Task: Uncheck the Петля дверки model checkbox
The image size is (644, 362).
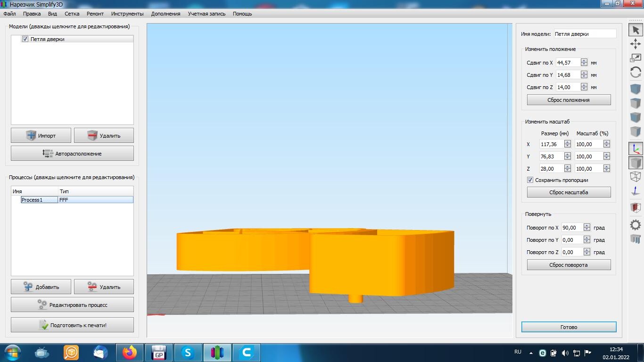Action: 25,39
